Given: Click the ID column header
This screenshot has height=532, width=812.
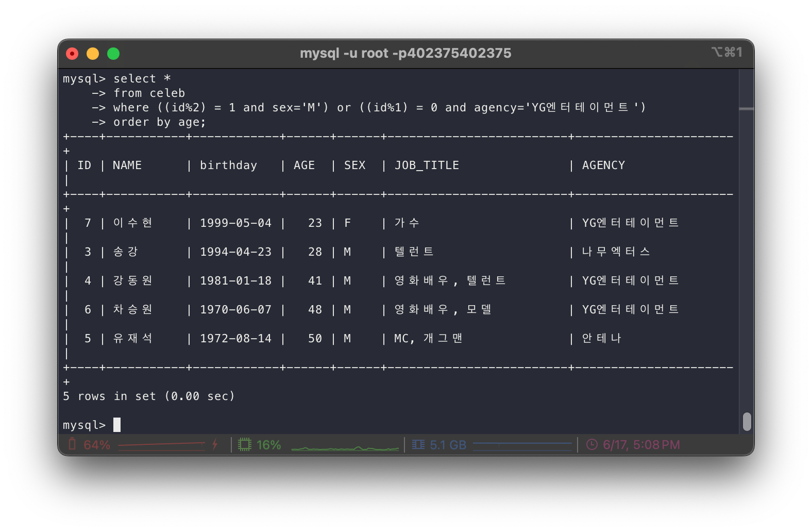Looking at the screenshot, I should pyautogui.click(x=84, y=165).
